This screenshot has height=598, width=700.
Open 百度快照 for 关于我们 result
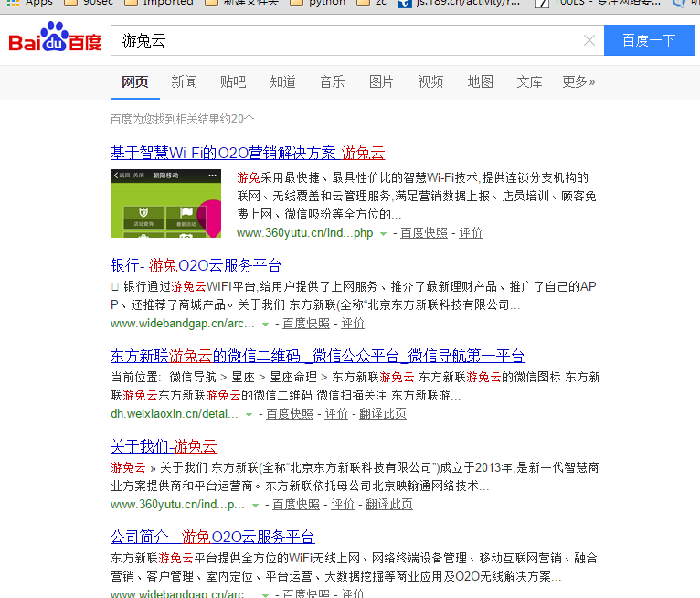(x=296, y=504)
